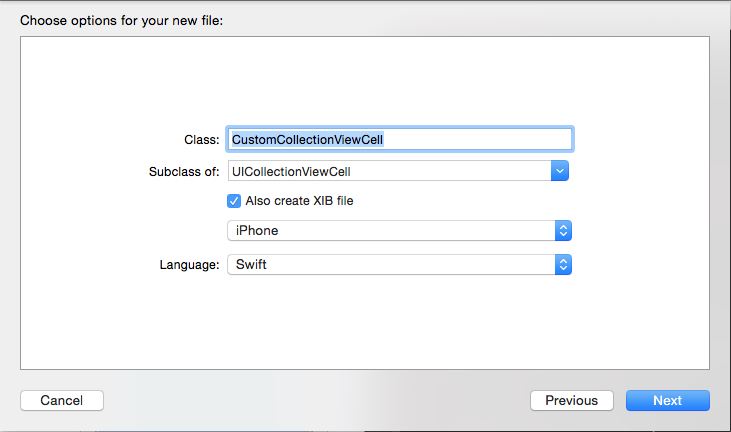Viewport: 731px width, 432px height.
Task: Click the blue checkmark icon beside XIB option
Action: tap(234, 201)
